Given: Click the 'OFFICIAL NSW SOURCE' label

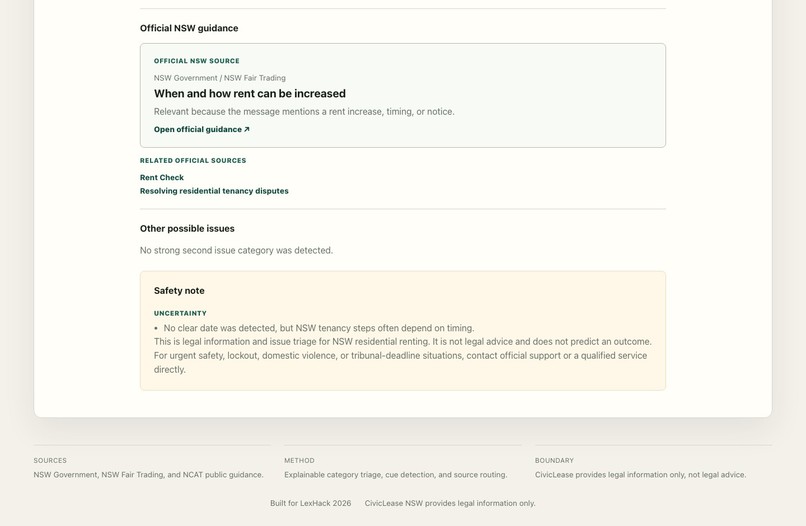Looking at the screenshot, I should 196,61.
